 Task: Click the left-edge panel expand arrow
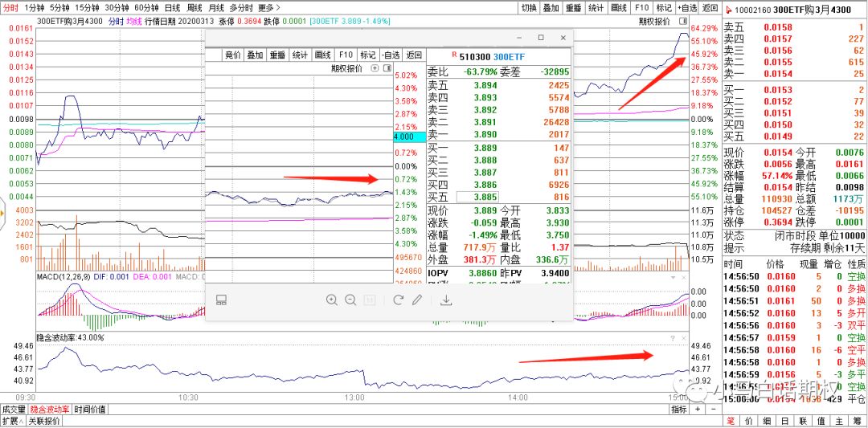[2, 213]
